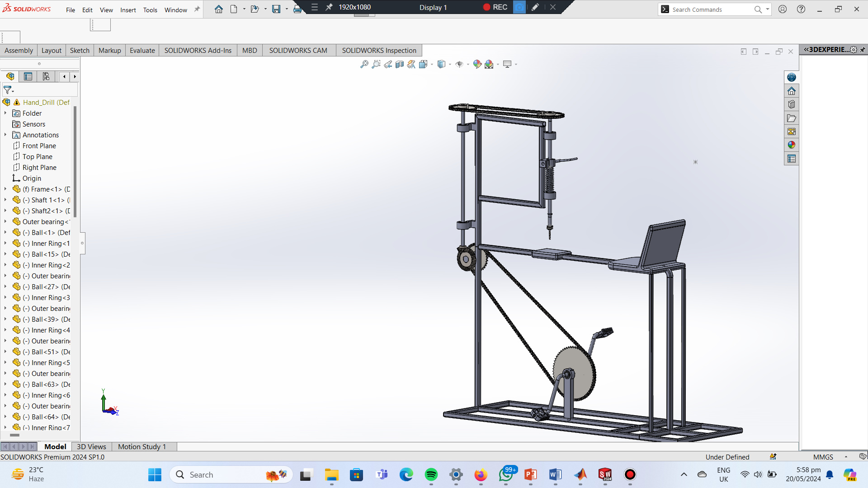
Task: Open the PropertyManager panel tab
Action: pos(28,76)
